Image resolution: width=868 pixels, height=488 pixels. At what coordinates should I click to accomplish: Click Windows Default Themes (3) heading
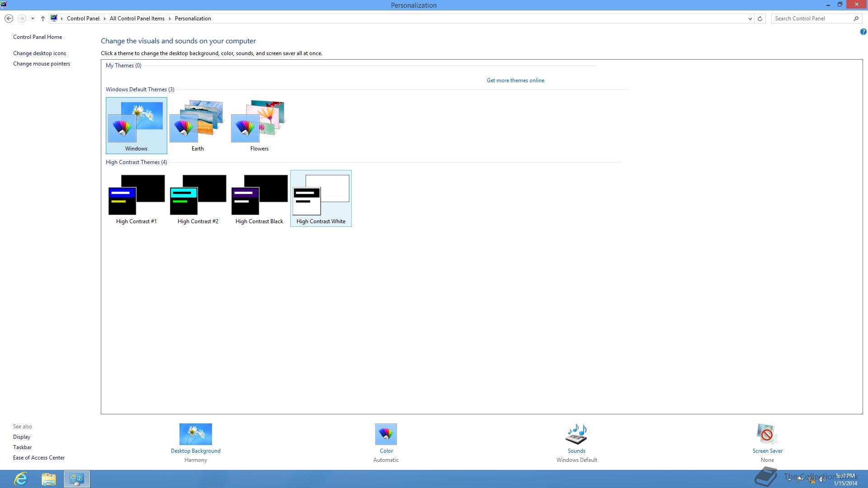(140, 89)
